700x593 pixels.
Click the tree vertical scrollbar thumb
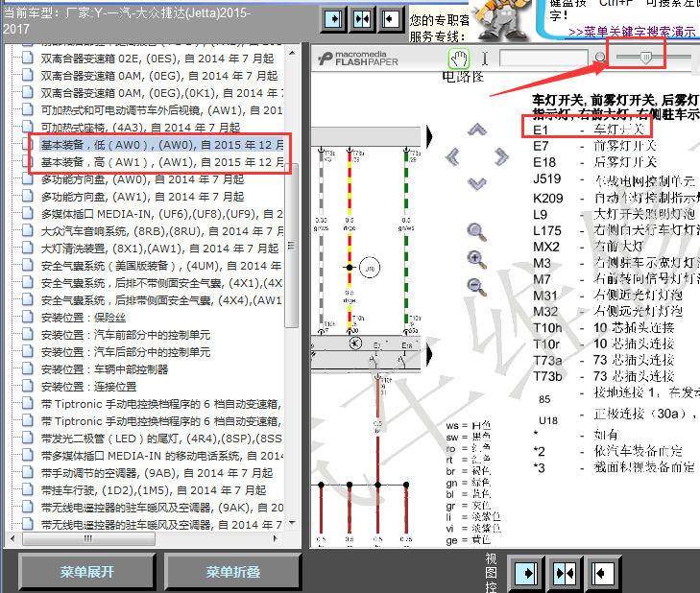(x=292, y=246)
